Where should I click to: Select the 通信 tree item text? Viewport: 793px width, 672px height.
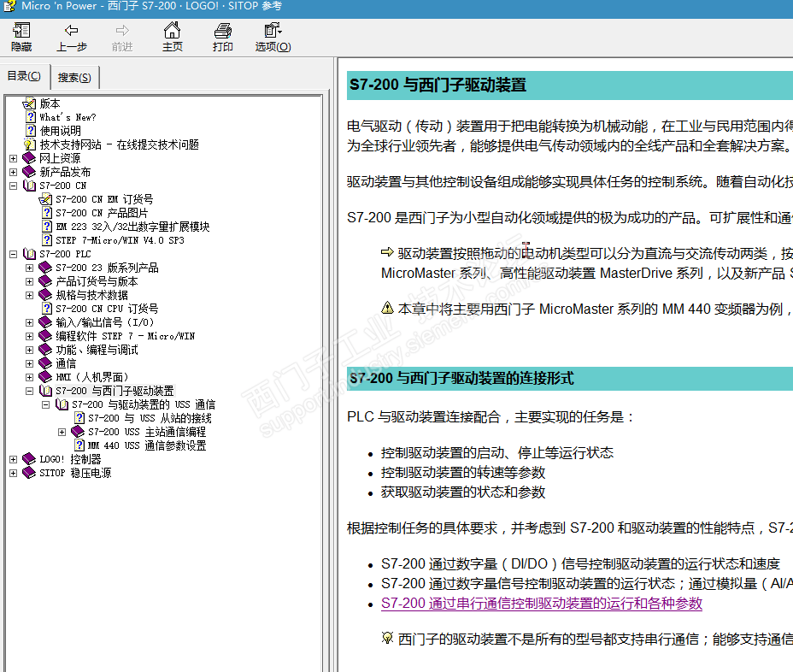click(66, 363)
